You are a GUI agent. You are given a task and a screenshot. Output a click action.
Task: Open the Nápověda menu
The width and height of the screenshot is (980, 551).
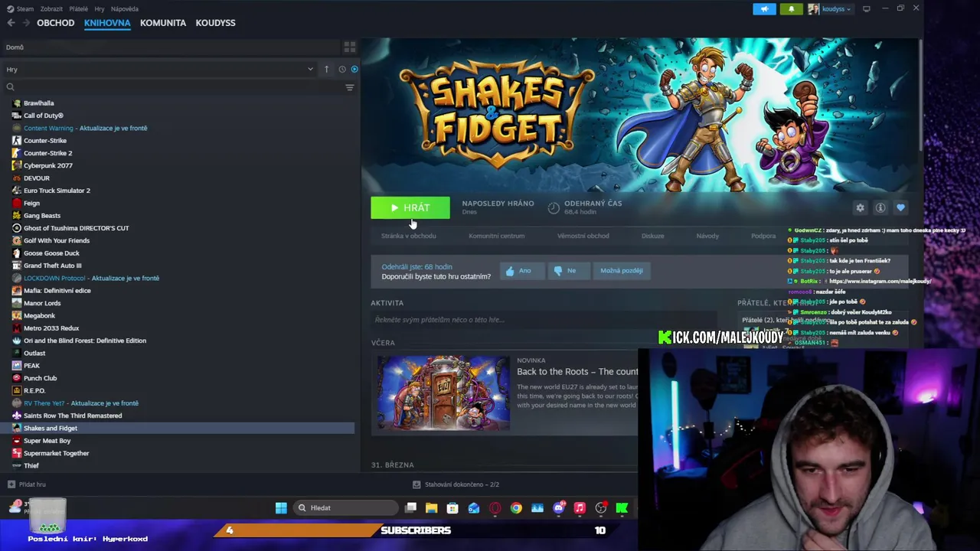(125, 9)
